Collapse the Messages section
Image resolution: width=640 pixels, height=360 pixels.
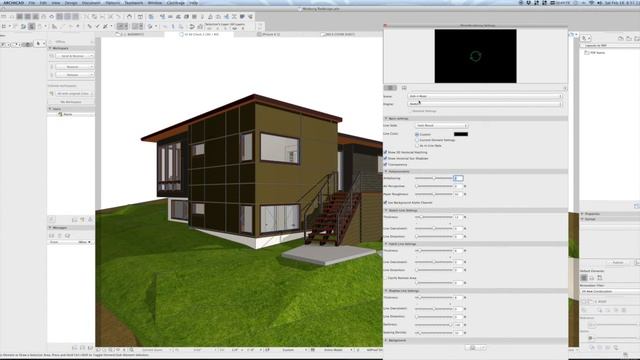[x=50, y=228]
